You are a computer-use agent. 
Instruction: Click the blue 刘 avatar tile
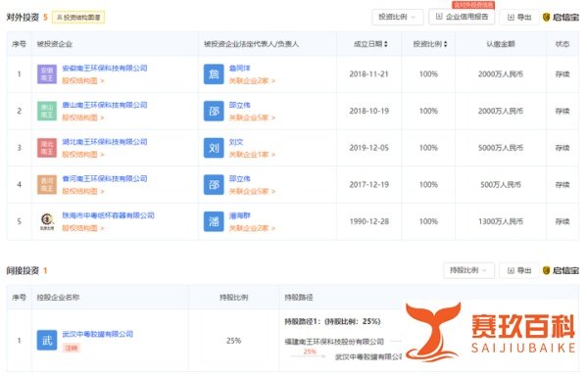click(x=214, y=148)
